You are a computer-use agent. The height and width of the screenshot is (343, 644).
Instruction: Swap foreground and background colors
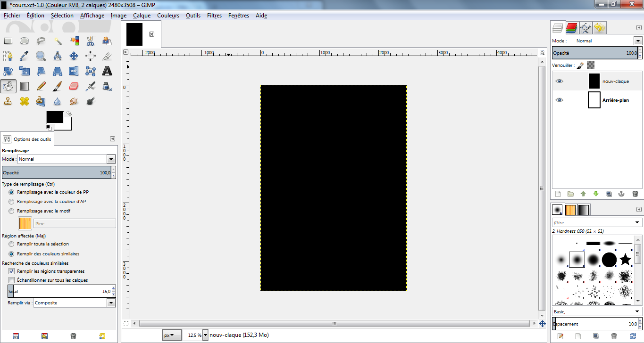69,114
